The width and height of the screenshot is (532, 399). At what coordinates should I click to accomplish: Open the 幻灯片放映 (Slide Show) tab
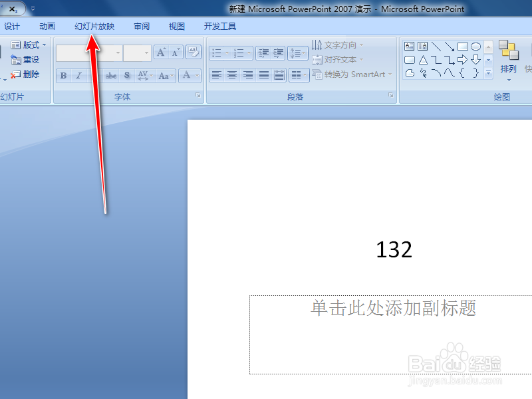click(94, 27)
